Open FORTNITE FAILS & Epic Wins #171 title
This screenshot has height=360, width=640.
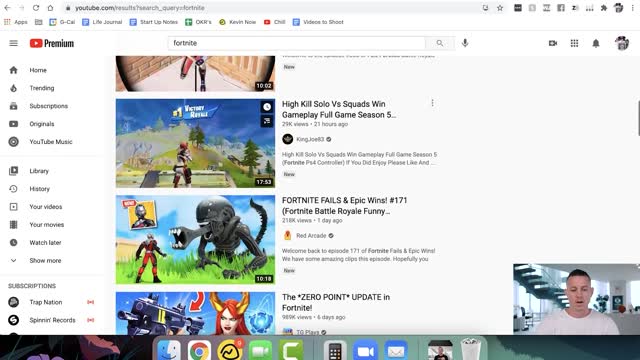[x=344, y=206]
